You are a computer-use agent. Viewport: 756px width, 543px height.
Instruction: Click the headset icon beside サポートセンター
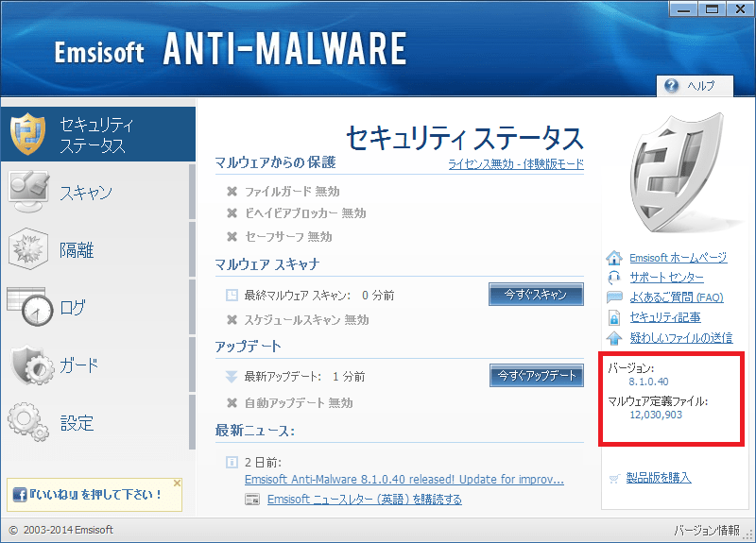[x=613, y=278]
